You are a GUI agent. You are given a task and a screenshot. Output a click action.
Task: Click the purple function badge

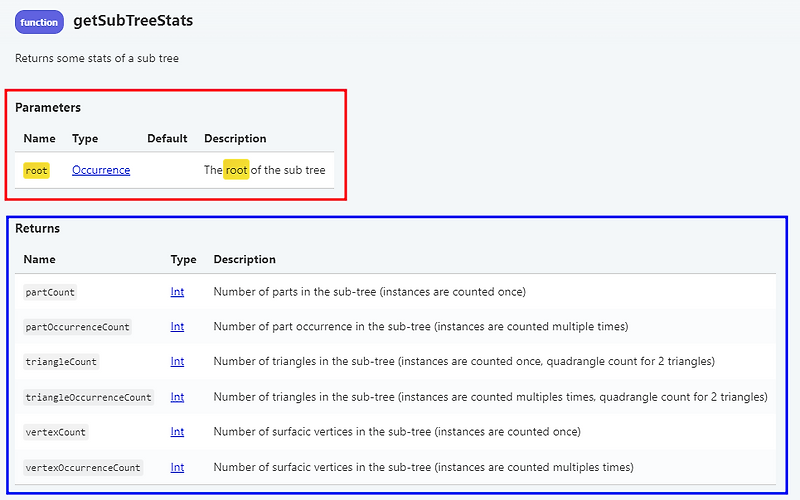point(39,22)
